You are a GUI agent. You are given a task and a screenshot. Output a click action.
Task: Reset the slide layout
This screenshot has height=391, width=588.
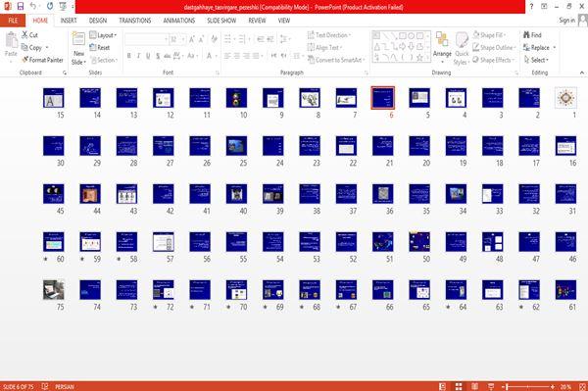100,47
